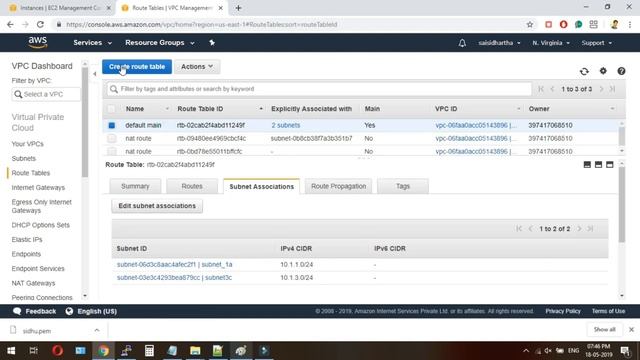
Task: Click the route table search filter field
Action: (x=319, y=89)
